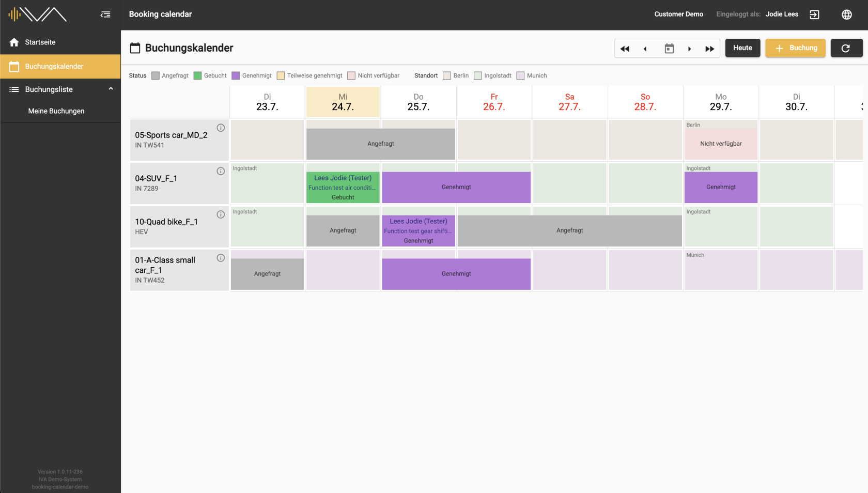
Task: Show info for 05-Sports car_MD_2
Action: click(221, 128)
